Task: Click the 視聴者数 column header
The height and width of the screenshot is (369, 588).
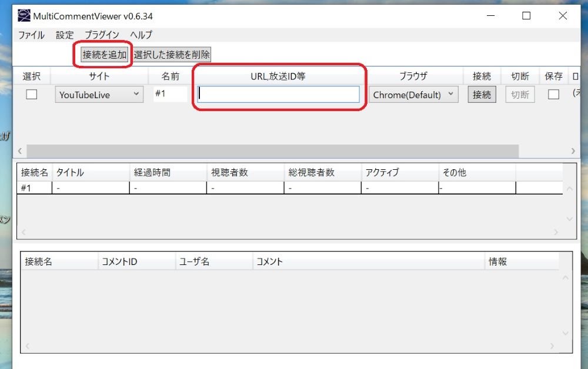Action: (x=245, y=172)
